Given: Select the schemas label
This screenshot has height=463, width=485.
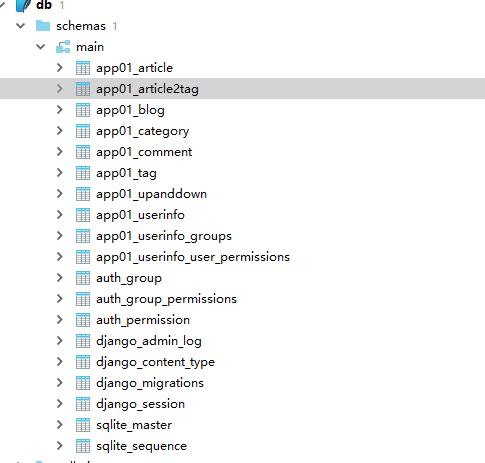Looking at the screenshot, I should point(81,26).
